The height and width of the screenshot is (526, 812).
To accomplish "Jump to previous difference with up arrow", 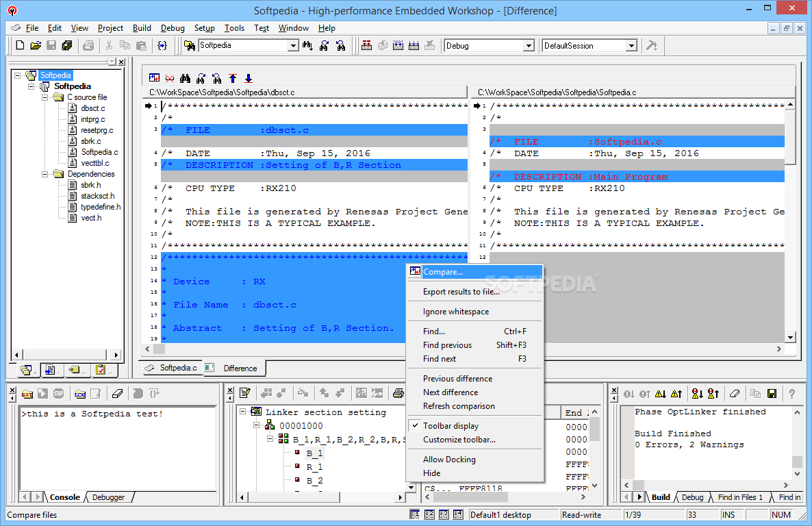I will point(233,78).
